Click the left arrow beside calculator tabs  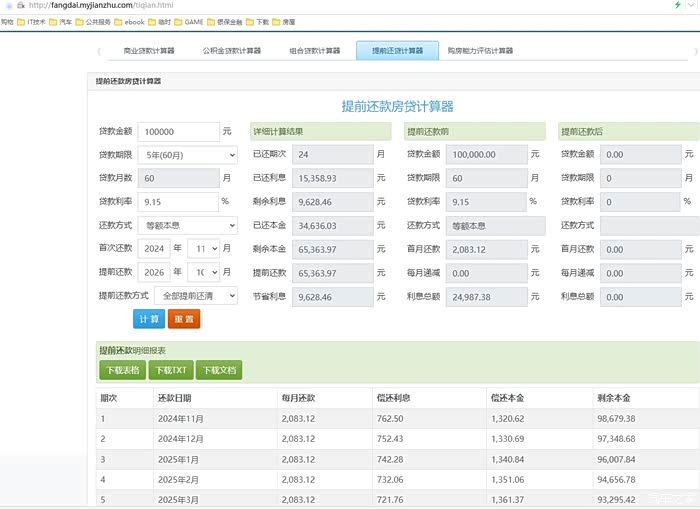[x=98, y=51]
